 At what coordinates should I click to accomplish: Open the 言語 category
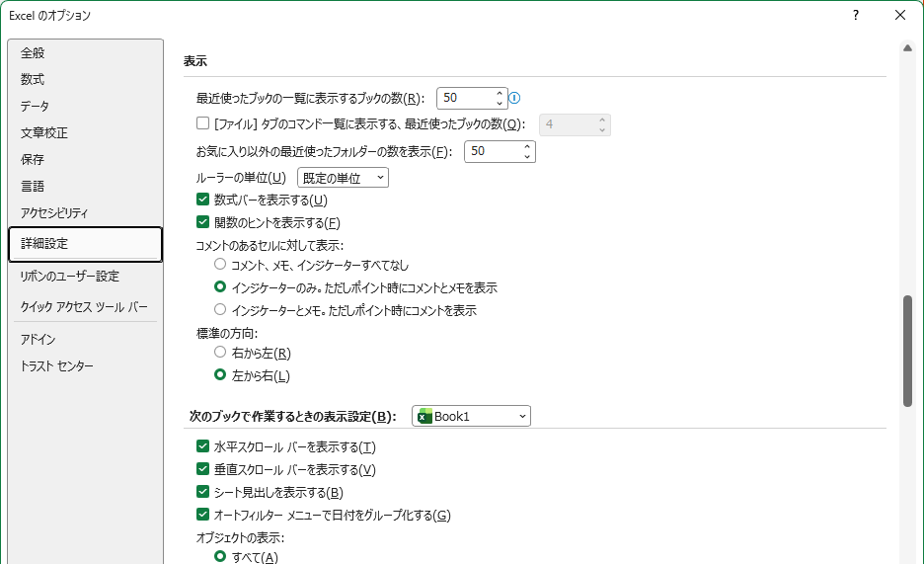(86, 187)
